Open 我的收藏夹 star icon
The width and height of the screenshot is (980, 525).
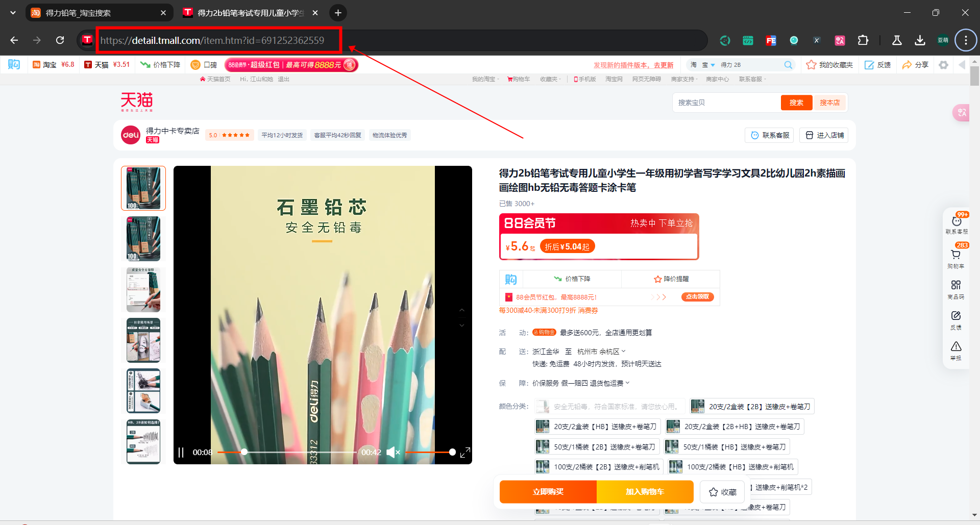pyautogui.click(x=811, y=65)
